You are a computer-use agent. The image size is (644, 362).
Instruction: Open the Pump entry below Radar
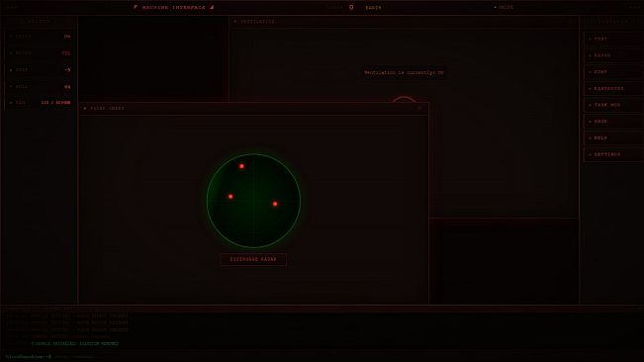pos(613,72)
